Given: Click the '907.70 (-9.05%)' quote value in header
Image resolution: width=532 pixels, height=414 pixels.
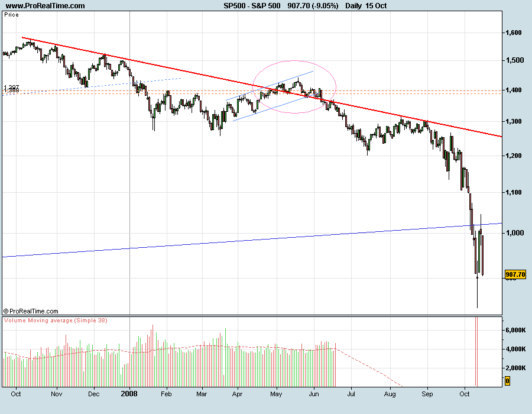Looking at the screenshot, I should point(313,5).
